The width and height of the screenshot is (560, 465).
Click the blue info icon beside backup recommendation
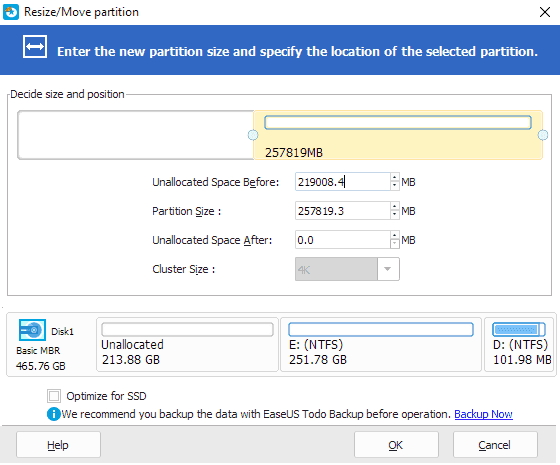[x=54, y=414]
